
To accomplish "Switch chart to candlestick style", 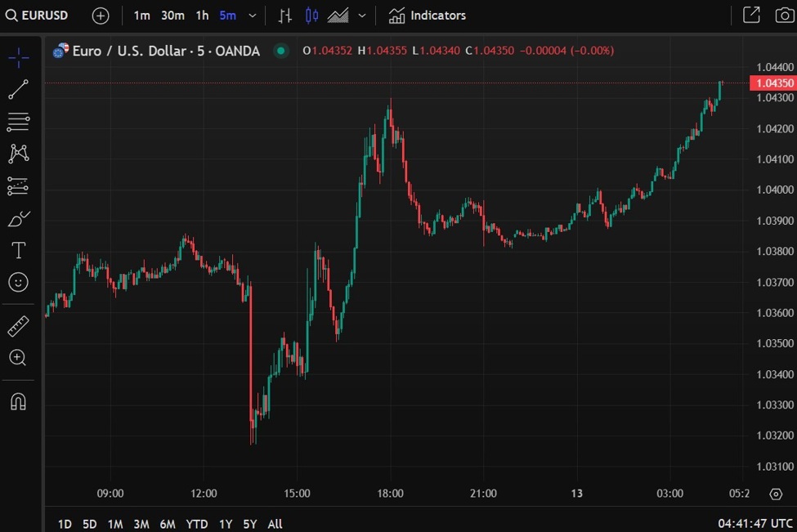I will point(311,16).
